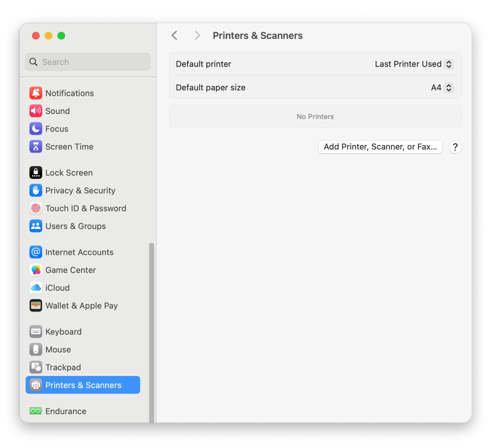This screenshot has height=448, width=491.
Task: Go to Users & Groups settings
Action: click(75, 226)
